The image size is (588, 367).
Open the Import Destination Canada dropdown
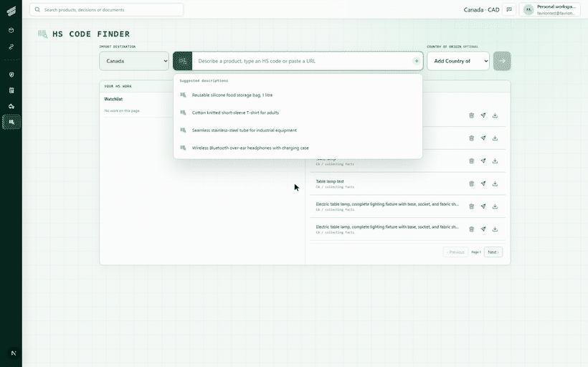tap(134, 61)
